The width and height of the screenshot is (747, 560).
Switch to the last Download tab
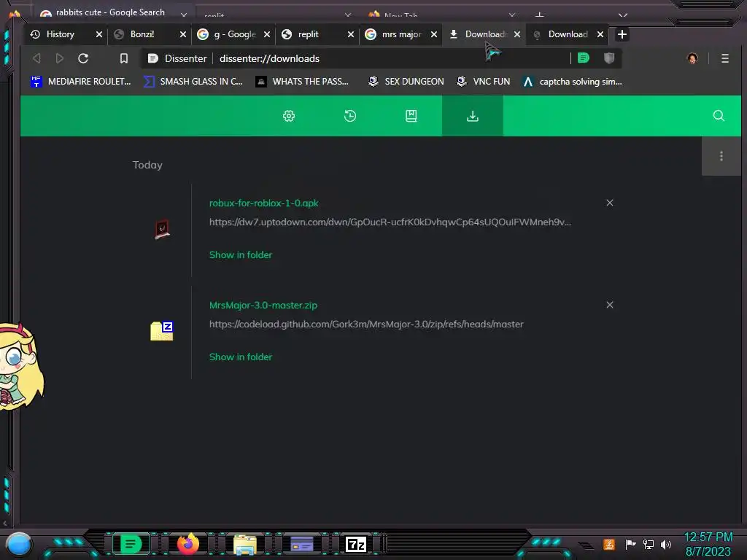pyautogui.click(x=568, y=34)
